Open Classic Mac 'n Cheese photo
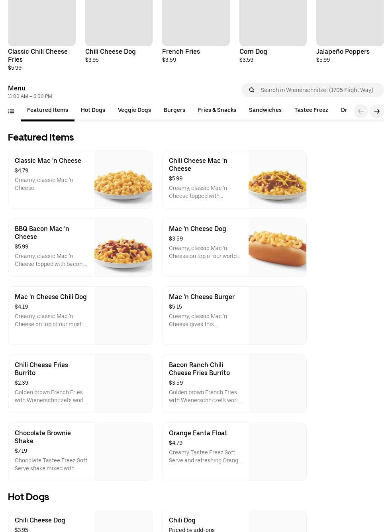Viewport: 392px width, 532px height. 123,180
